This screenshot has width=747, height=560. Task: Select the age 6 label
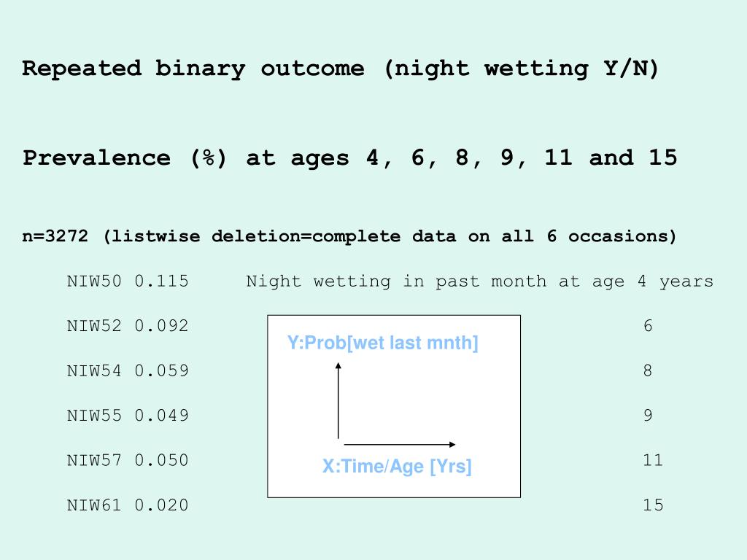pos(648,326)
